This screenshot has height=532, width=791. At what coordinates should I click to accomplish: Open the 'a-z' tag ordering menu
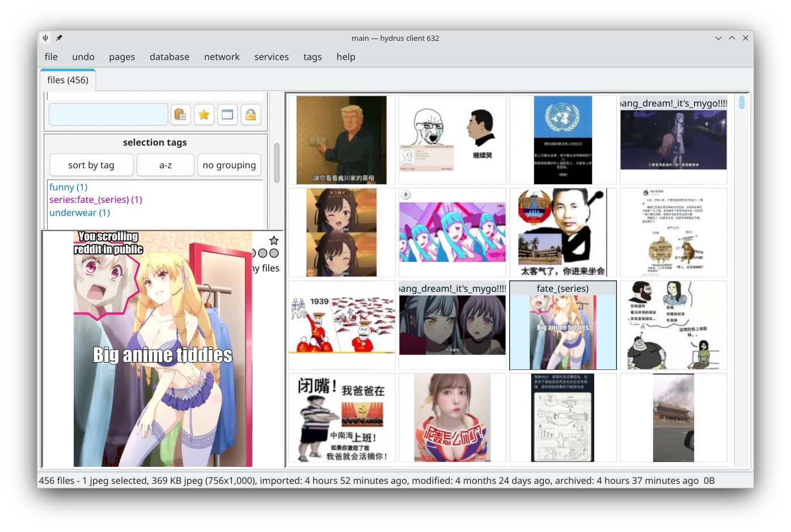(165, 165)
